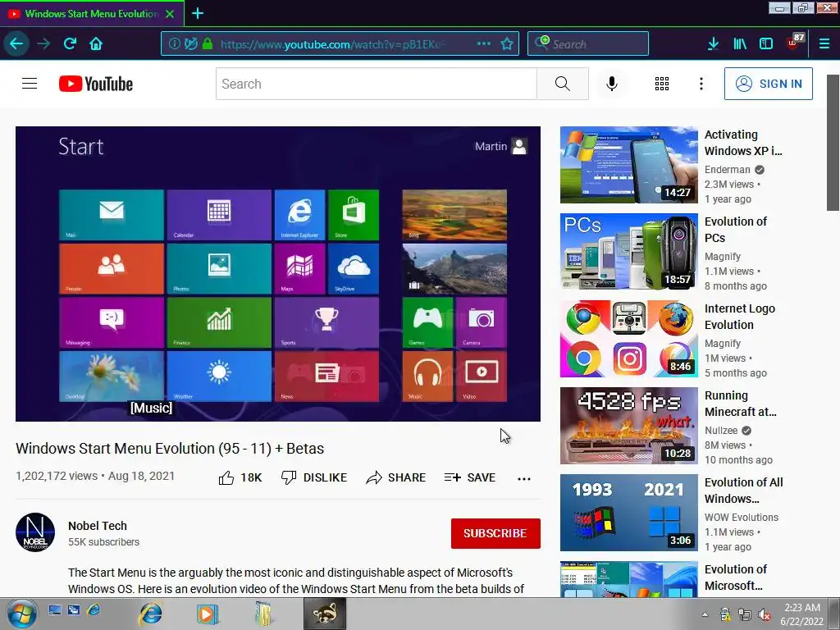Show site information with the info icon
This screenshot has width=840, height=630.
tap(174, 44)
